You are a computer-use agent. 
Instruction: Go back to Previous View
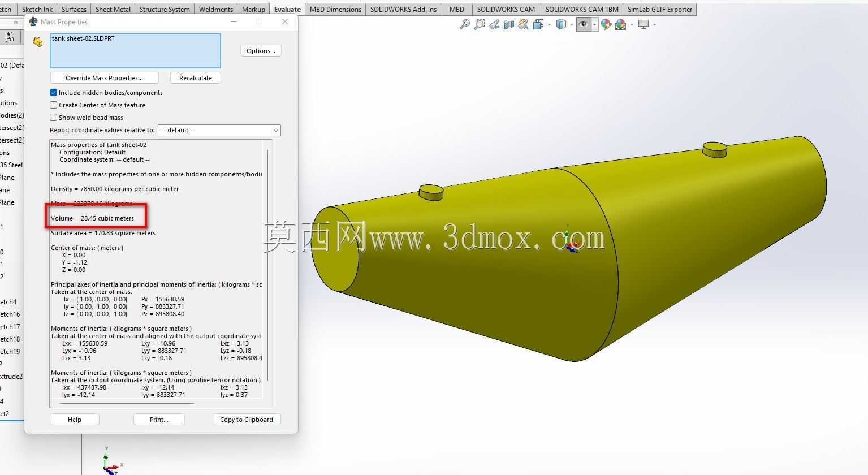494,24
